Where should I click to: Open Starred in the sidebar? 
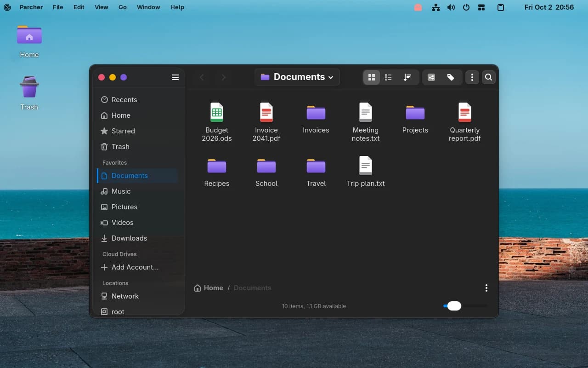(137, 131)
